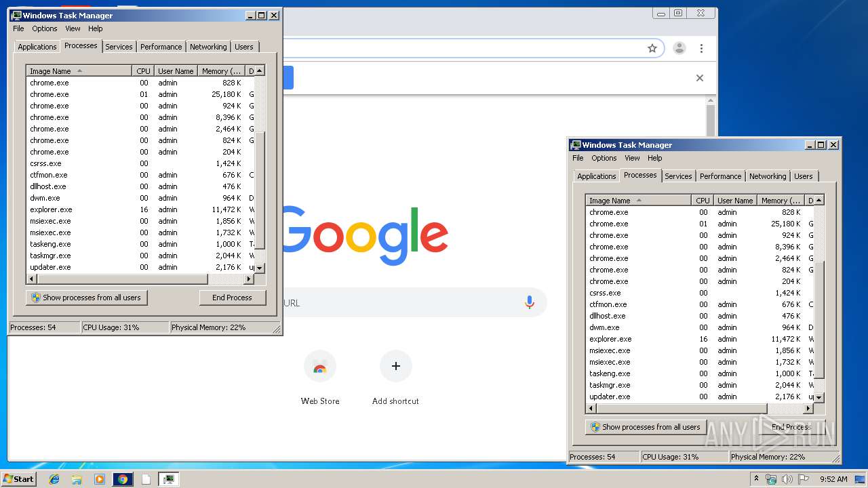
Task: Switch to Chrome via taskbar icon
Action: pyautogui.click(x=123, y=479)
